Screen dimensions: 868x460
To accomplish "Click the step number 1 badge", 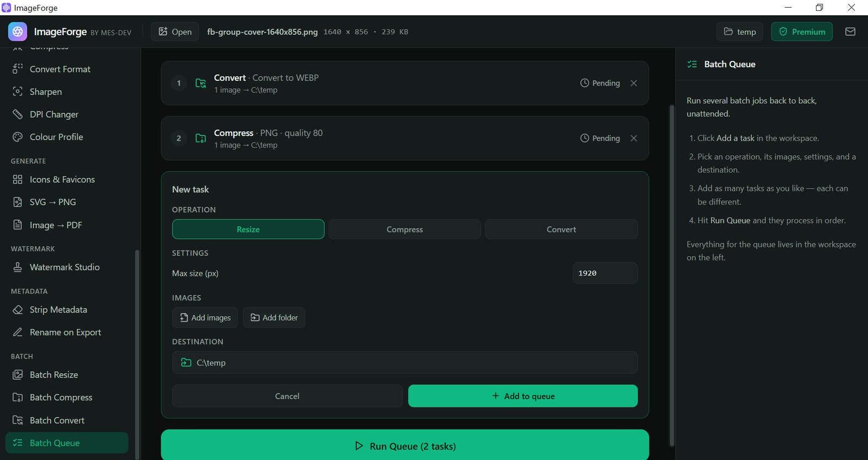I will tap(179, 83).
